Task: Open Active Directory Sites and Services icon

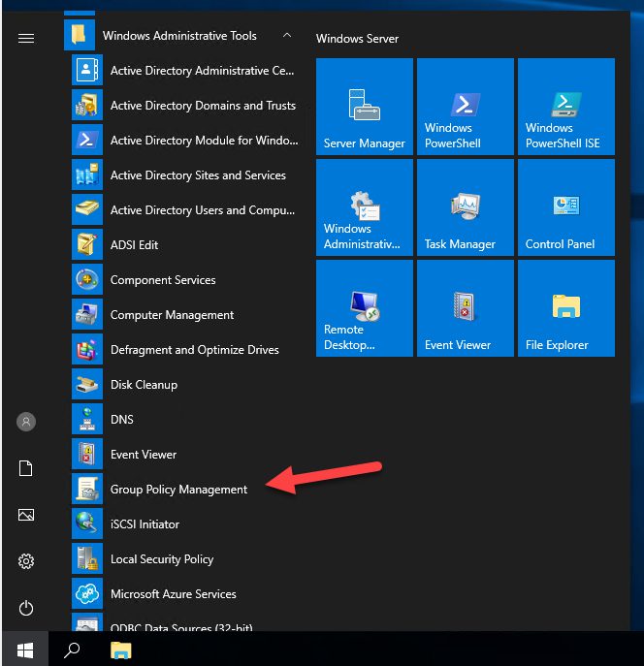Action: 87,174
